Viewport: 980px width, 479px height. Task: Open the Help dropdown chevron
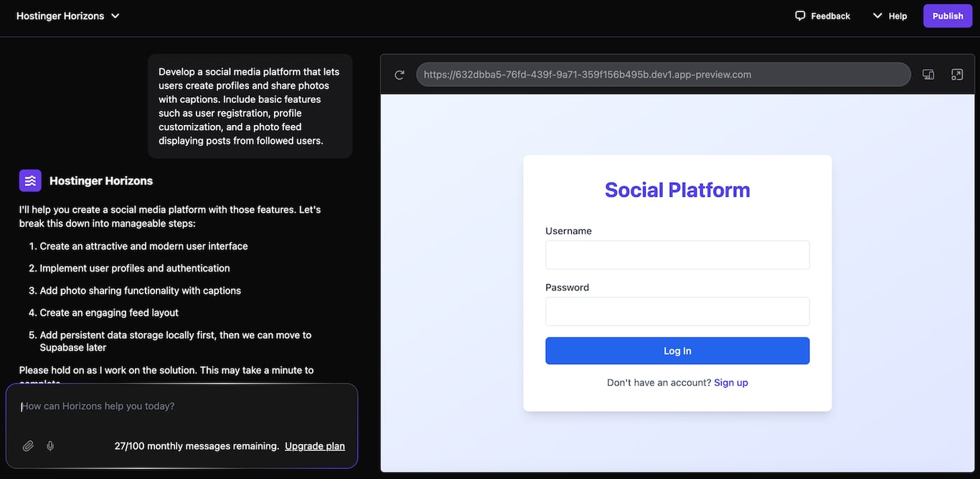point(877,15)
